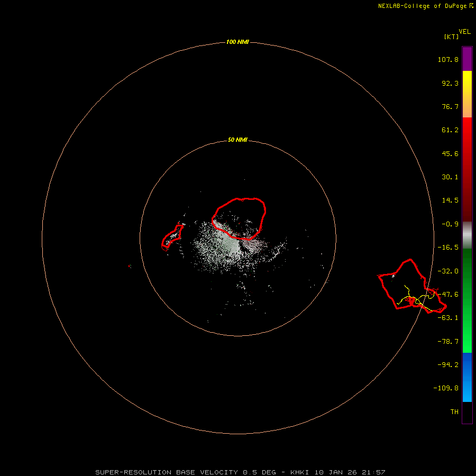Image resolution: width=476 pixels, height=476 pixels.
Task: Select the 107.8 legend value
Action: point(448,60)
